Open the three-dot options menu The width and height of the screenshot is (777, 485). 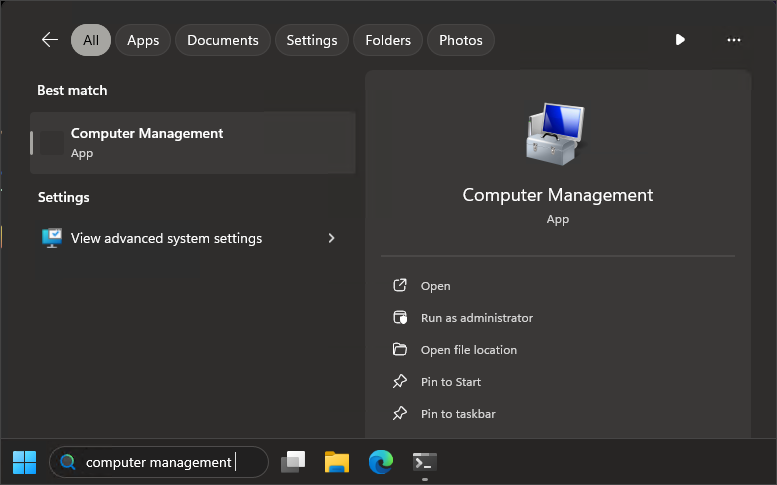click(x=733, y=40)
